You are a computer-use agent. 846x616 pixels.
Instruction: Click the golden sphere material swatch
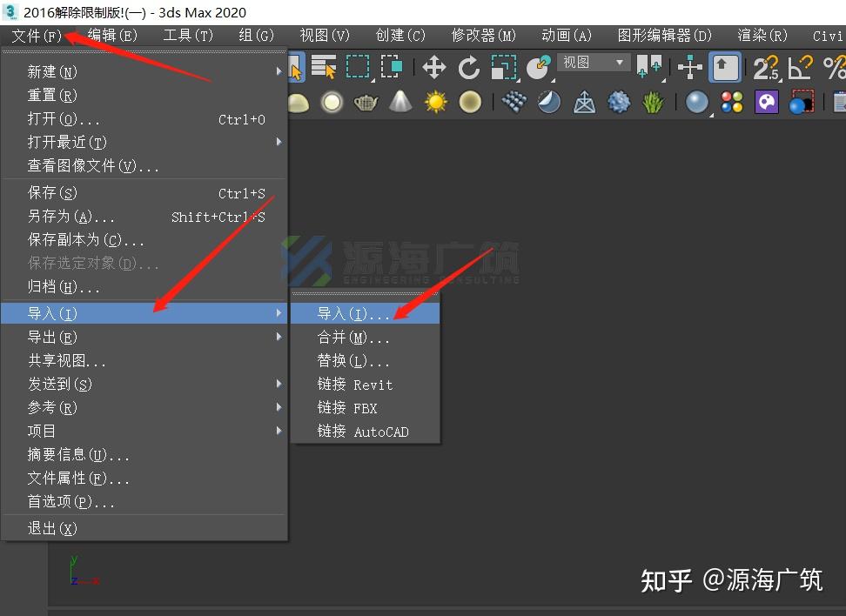[470, 102]
